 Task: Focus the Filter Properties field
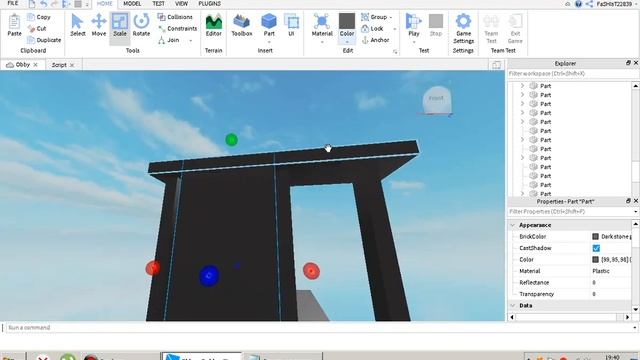coord(570,212)
